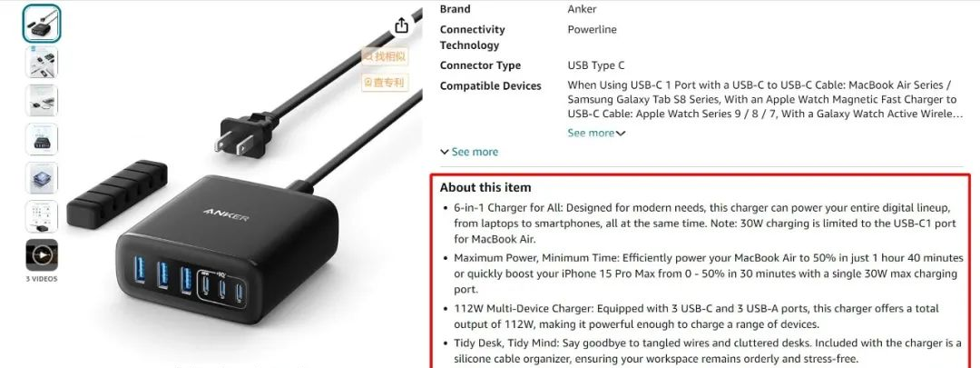Open the sixth thumbnail showing compatibility chart
The width and height of the screenshot is (980, 368).
coord(42,216)
